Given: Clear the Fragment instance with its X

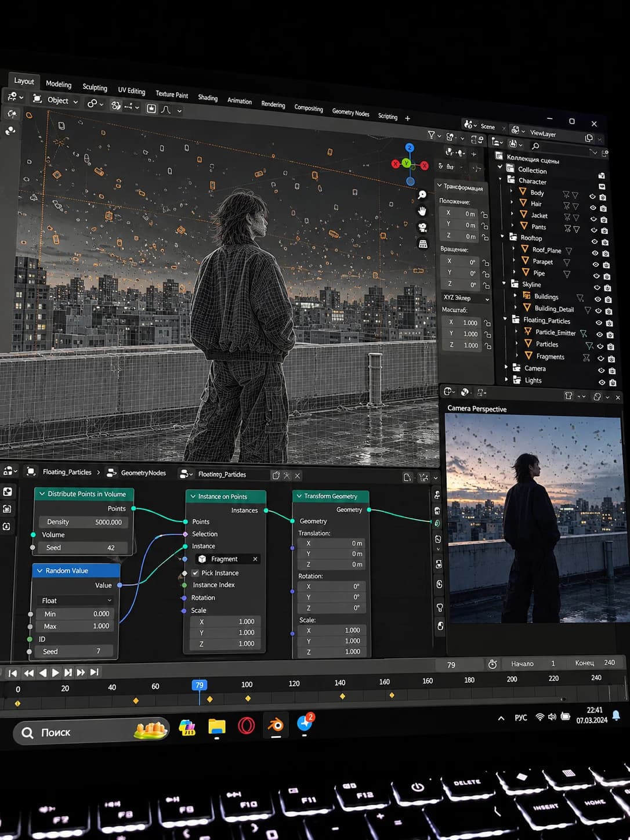Looking at the screenshot, I should 255,559.
